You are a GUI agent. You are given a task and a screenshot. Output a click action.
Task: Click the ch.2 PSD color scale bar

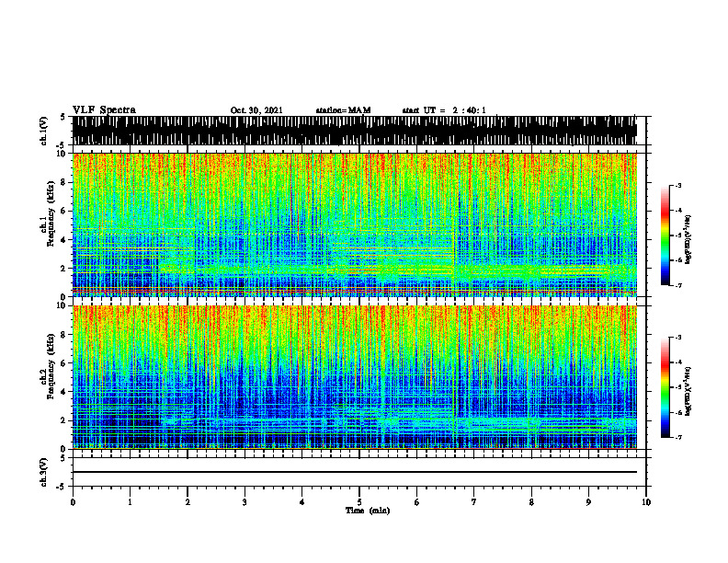(665, 387)
